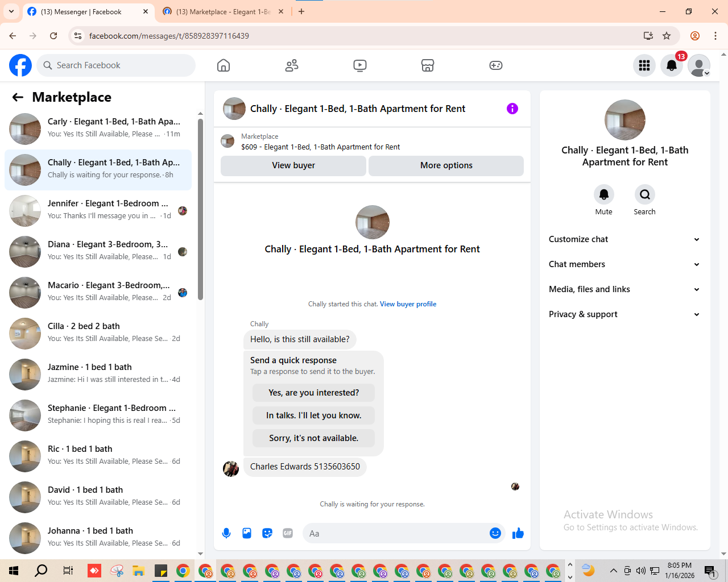Open the Macario conversation
728x582 pixels.
point(98,293)
